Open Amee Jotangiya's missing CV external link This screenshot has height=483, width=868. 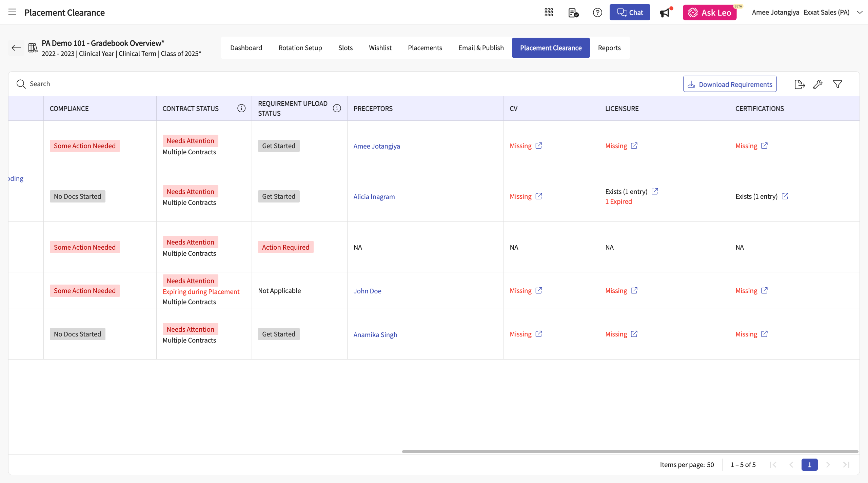pyautogui.click(x=539, y=146)
